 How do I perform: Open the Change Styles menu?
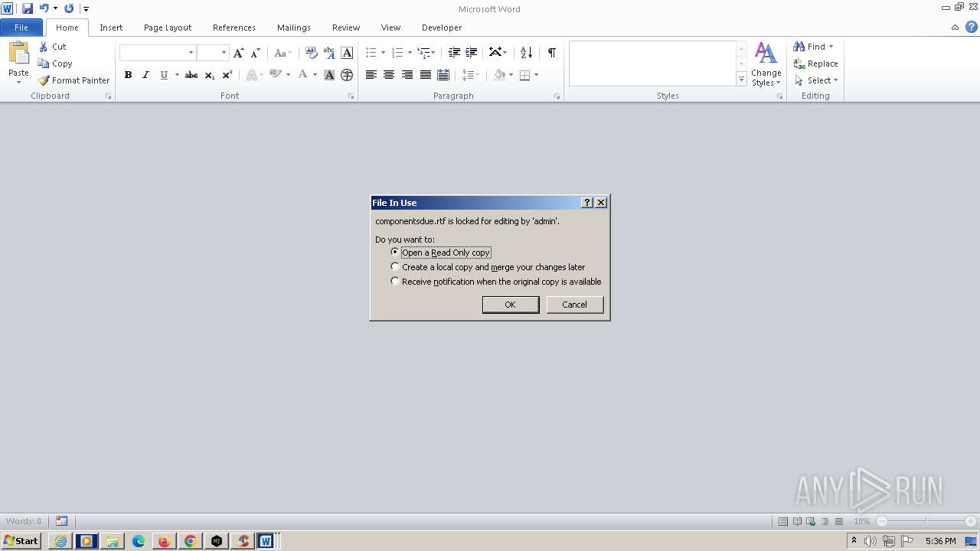766,64
